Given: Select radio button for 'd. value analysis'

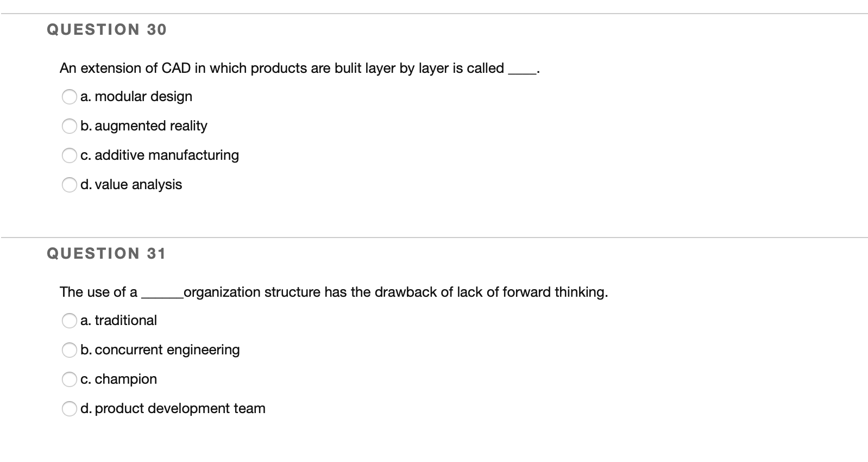Looking at the screenshot, I should point(70,185).
